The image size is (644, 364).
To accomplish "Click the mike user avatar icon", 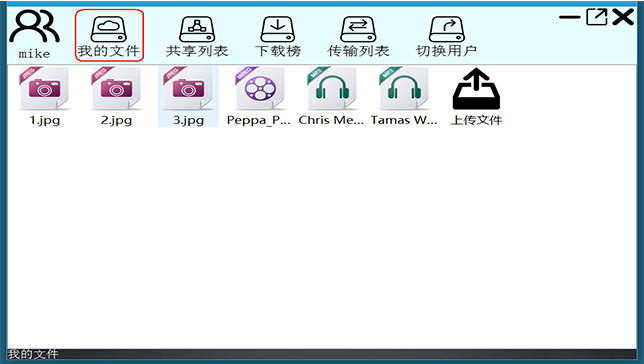I will tap(34, 27).
